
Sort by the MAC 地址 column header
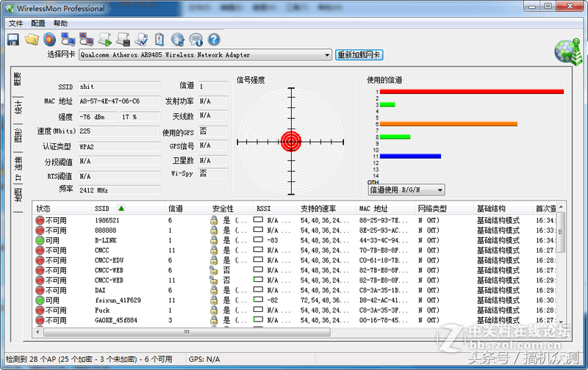pos(385,208)
